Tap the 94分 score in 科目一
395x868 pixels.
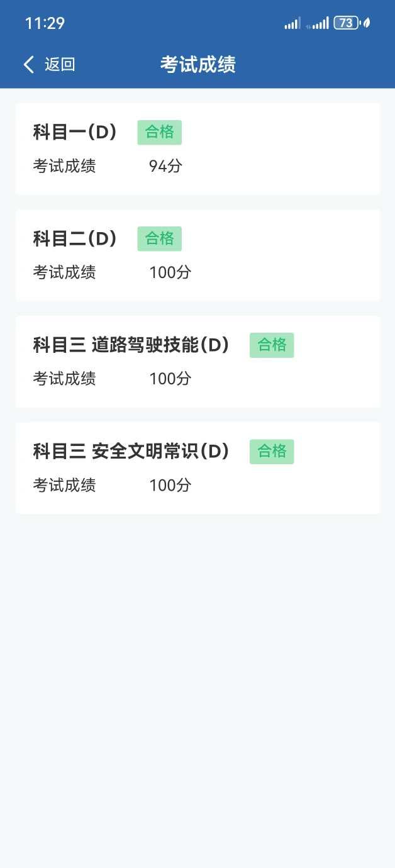pyautogui.click(x=165, y=166)
